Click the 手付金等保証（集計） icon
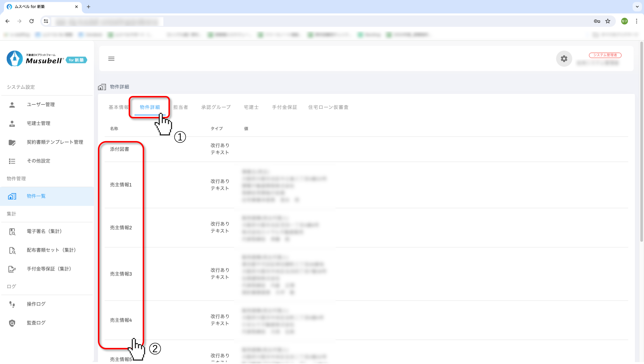This screenshot has width=644, height=364. [12, 269]
